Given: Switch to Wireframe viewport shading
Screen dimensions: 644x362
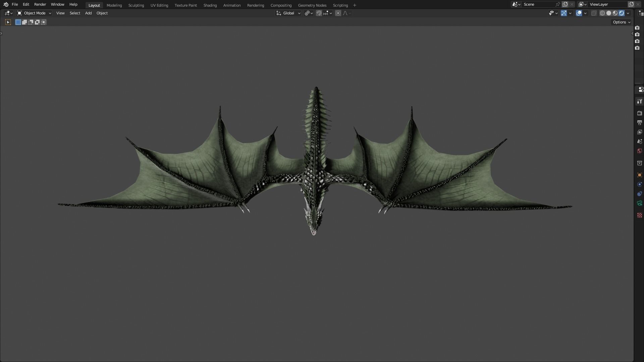Looking at the screenshot, I should [x=602, y=13].
